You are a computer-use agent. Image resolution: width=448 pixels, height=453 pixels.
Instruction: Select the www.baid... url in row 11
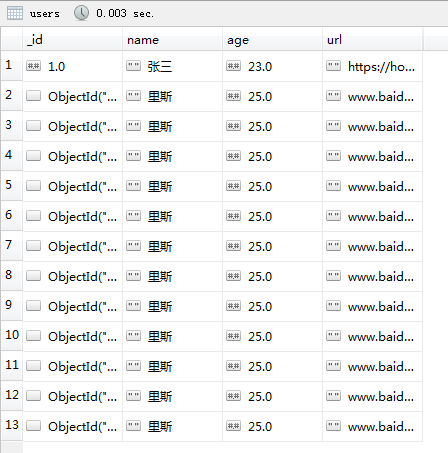tap(381, 367)
